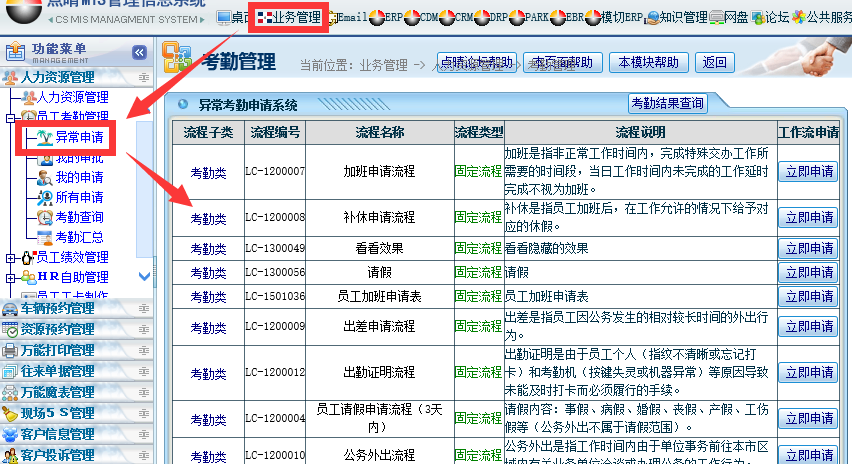This screenshot has width=852, height=464.
Task: Collapse the 员工考勤管理 tree node
Action: (x=11, y=117)
